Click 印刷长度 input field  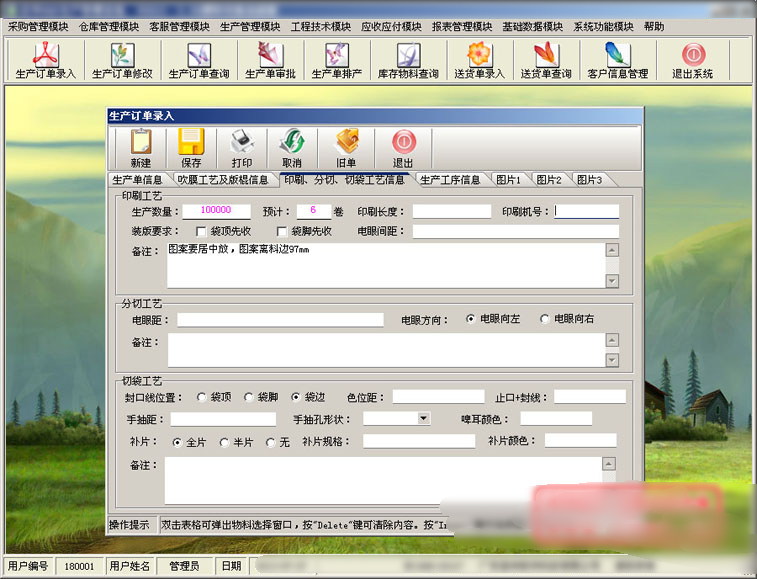coord(451,211)
